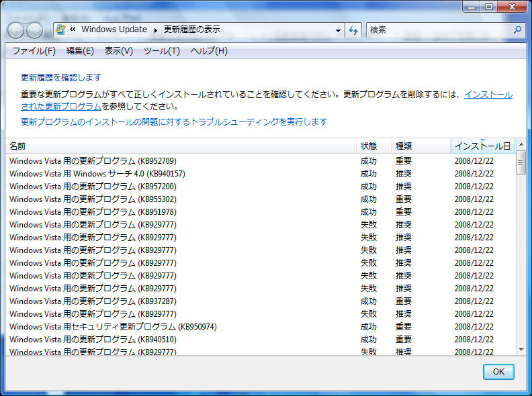The image size is (532, 396).
Task: Click the 重要 type of KB955302
Action: (404, 199)
